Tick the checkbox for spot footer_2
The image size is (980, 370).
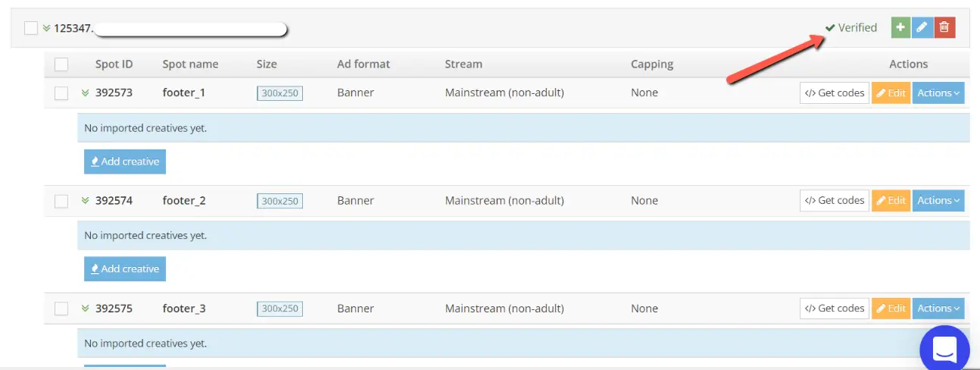tap(61, 201)
